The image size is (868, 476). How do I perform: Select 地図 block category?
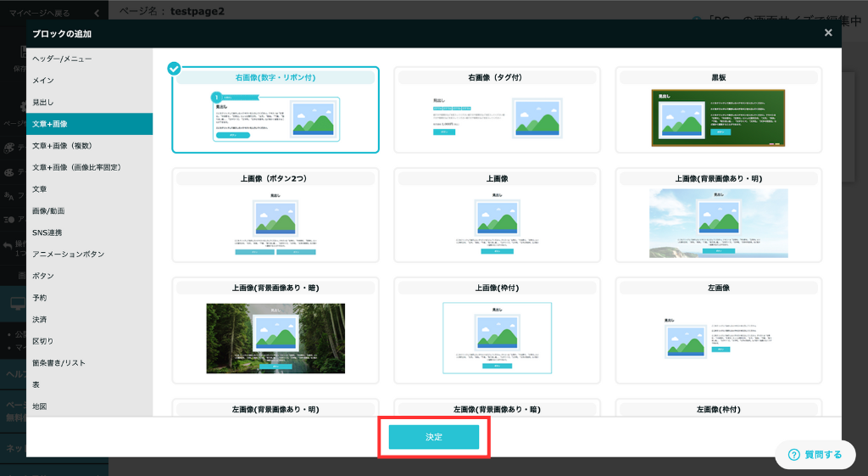[40, 406]
